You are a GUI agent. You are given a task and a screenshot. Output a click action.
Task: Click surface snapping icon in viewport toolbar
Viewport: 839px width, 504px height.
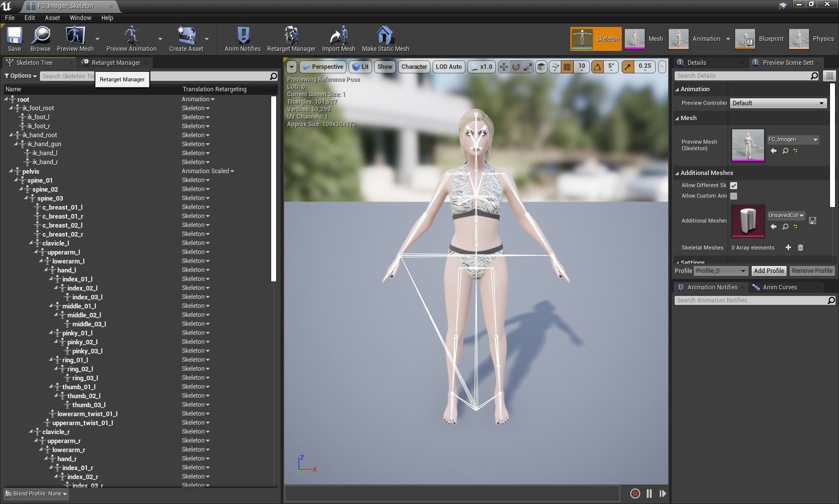555,67
